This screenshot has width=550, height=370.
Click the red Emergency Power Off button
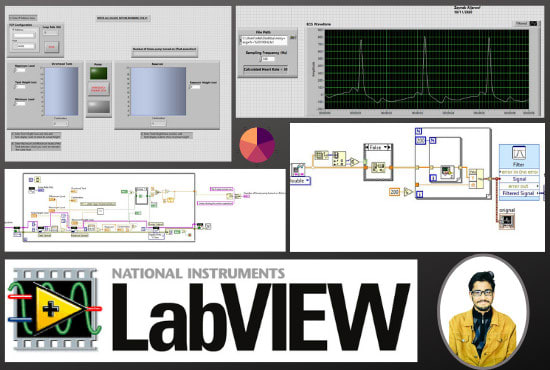tap(99, 89)
